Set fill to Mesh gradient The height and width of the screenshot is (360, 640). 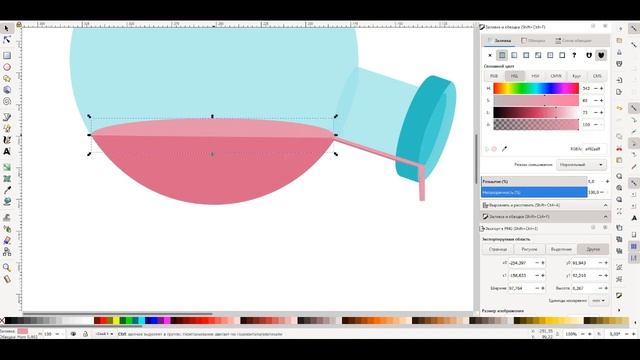pos(538,55)
